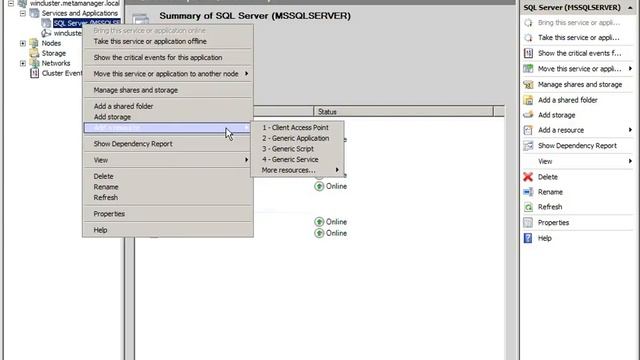640x360 pixels.
Task: Click the Help question mark icon in Actions pane
Action: pyautogui.click(x=528, y=238)
